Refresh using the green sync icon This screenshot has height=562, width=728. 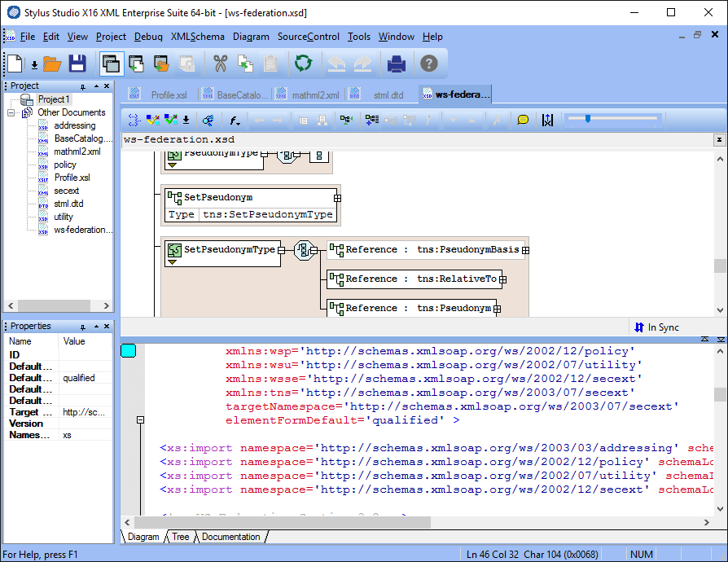tap(301, 64)
